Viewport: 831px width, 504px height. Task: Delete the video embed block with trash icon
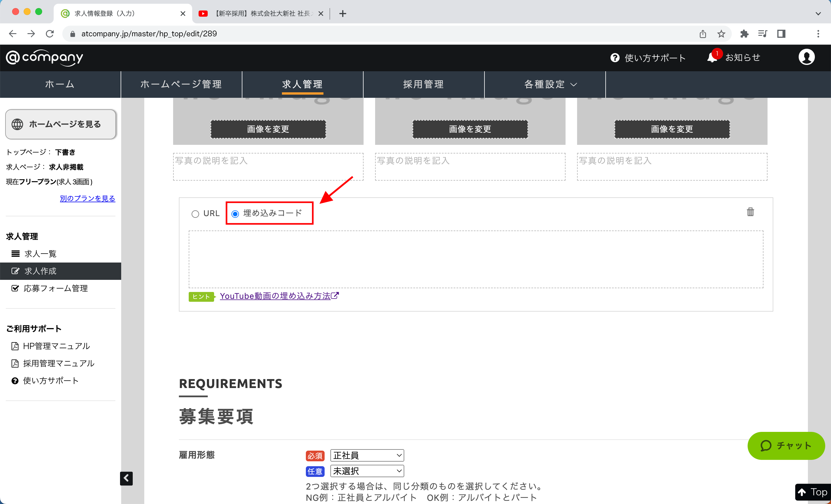pos(750,212)
